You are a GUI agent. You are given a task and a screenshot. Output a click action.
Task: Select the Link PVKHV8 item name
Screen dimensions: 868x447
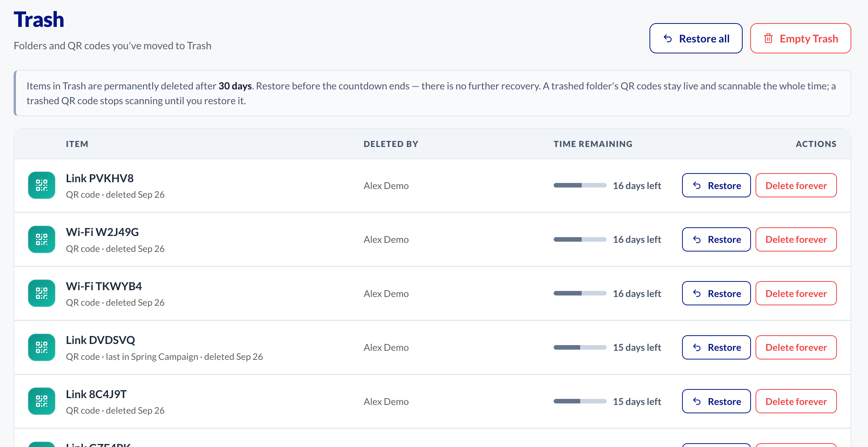click(100, 178)
